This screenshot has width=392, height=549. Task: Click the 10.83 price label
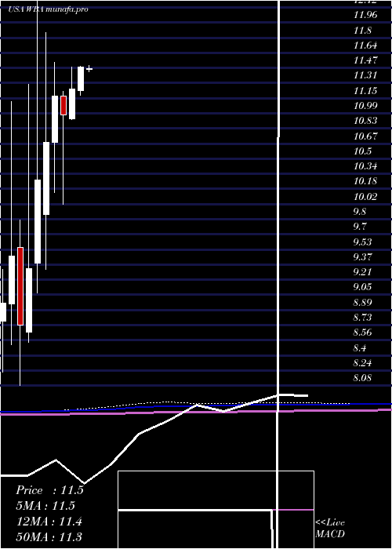click(x=365, y=121)
